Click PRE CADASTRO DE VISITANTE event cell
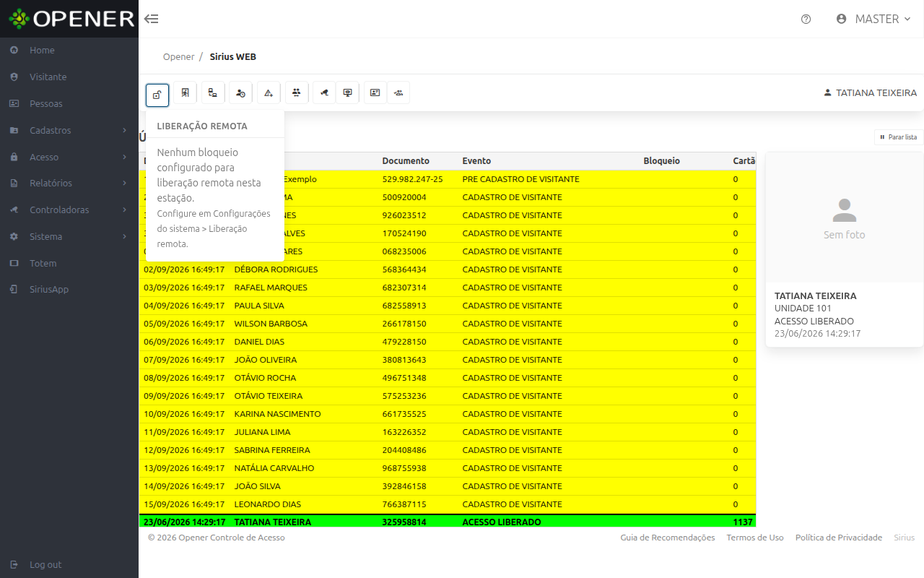Image resolution: width=924 pixels, height=578 pixels. (520, 179)
